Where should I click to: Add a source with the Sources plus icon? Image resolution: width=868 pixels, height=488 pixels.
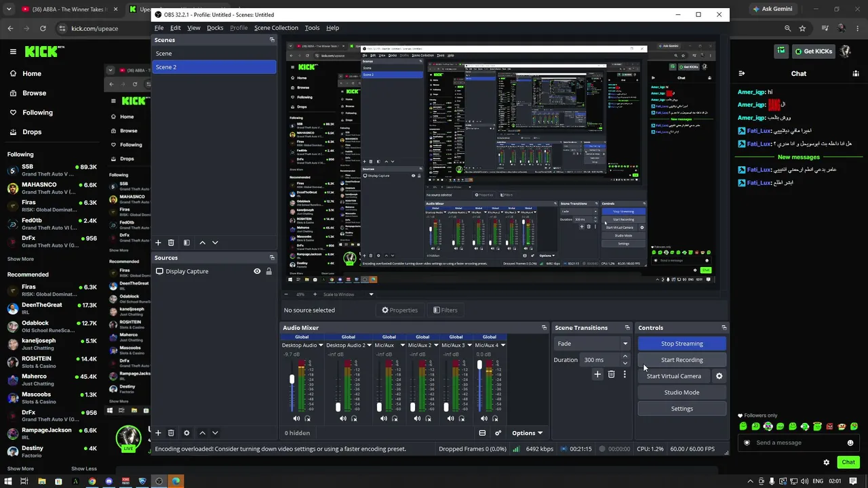pos(158,433)
